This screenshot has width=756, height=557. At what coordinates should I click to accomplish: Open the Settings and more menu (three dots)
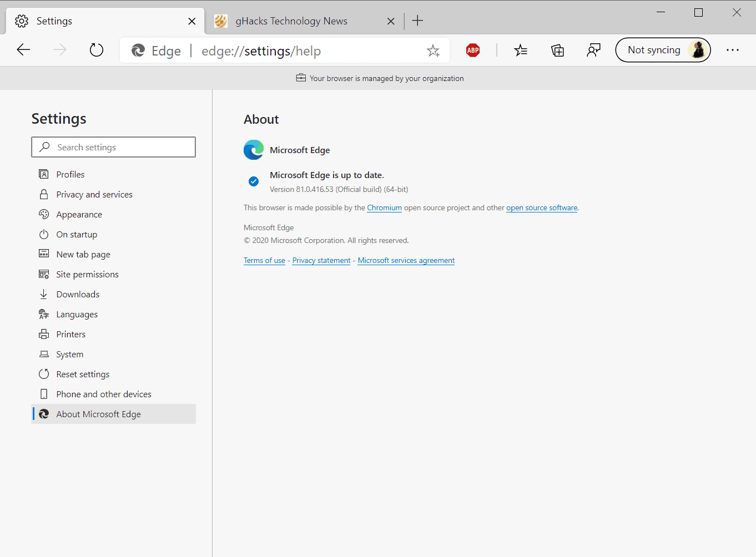click(x=733, y=50)
